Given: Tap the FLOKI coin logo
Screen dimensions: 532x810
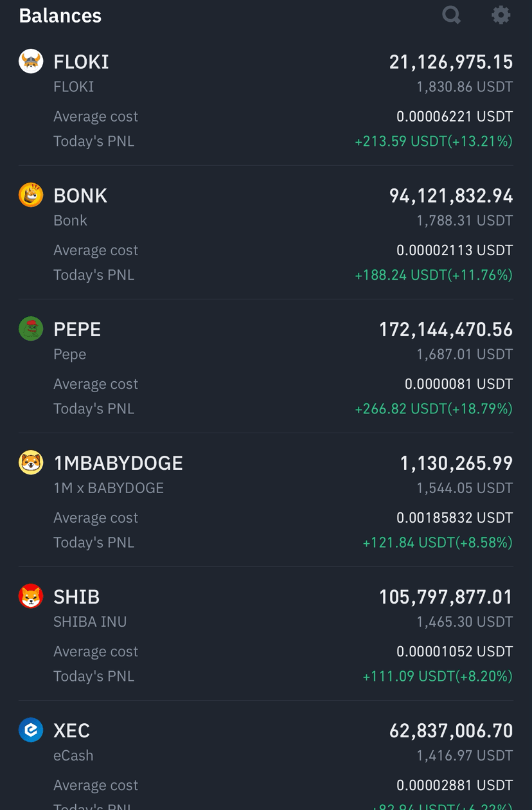Looking at the screenshot, I should pos(31,61).
